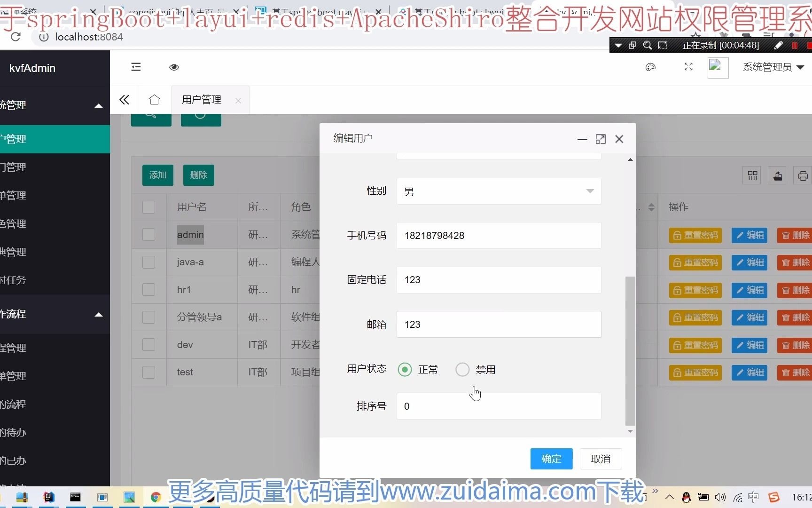
Task: Click 重置密码 for the dev row
Action: (x=695, y=345)
